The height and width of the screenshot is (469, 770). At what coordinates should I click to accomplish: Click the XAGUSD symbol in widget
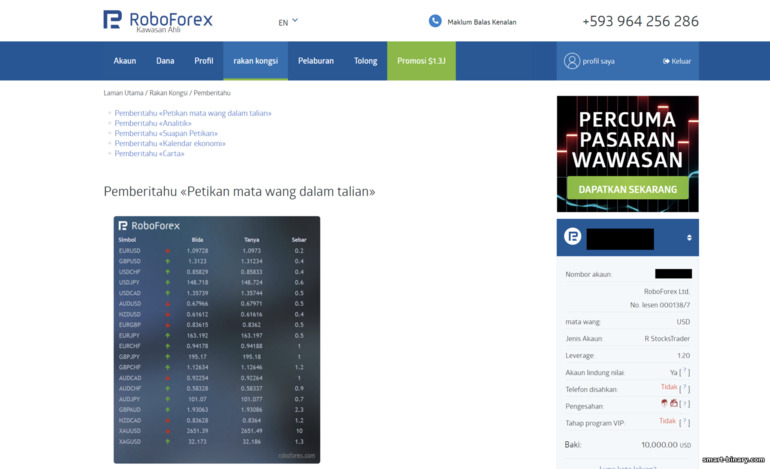click(x=130, y=441)
